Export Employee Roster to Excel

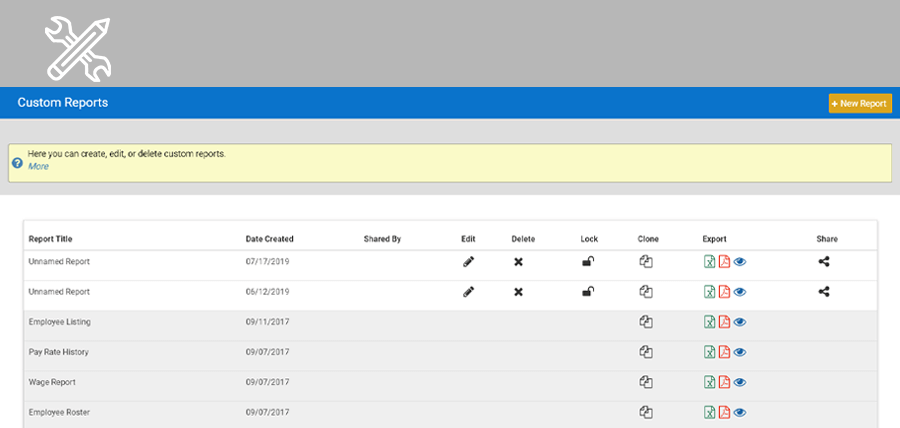[709, 412]
